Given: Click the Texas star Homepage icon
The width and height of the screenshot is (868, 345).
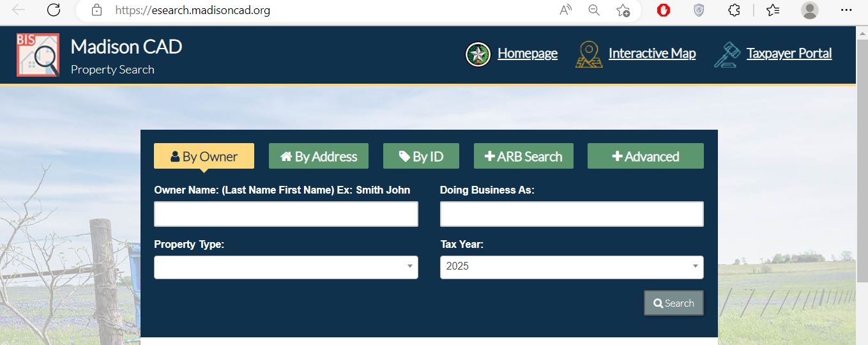Looking at the screenshot, I should click(478, 54).
